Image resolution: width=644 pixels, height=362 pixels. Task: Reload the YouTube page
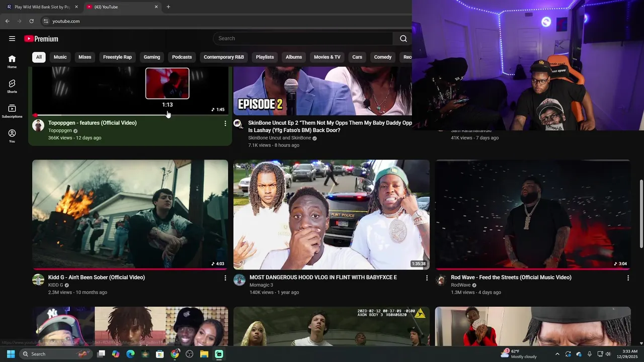pyautogui.click(x=31, y=21)
